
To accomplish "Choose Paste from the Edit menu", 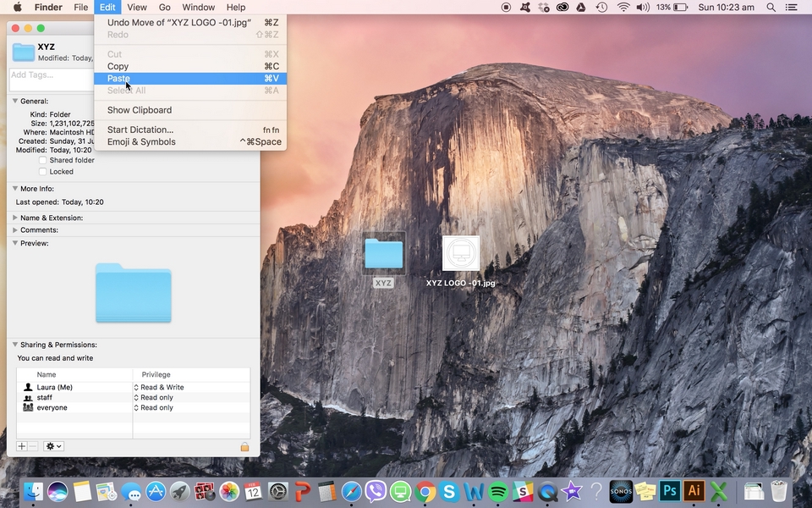I will click(x=118, y=79).
